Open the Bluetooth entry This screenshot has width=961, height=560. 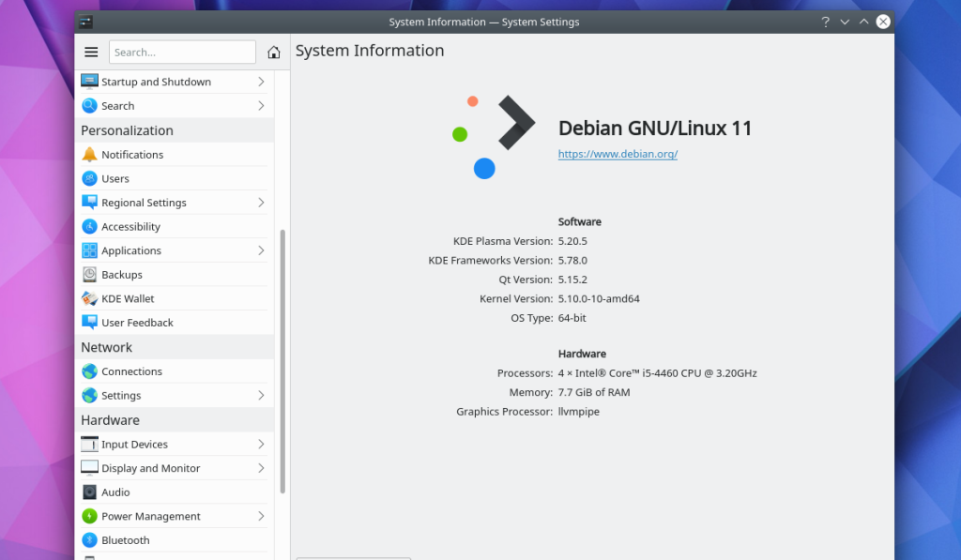pyautogui.click(x=175, y=539)
